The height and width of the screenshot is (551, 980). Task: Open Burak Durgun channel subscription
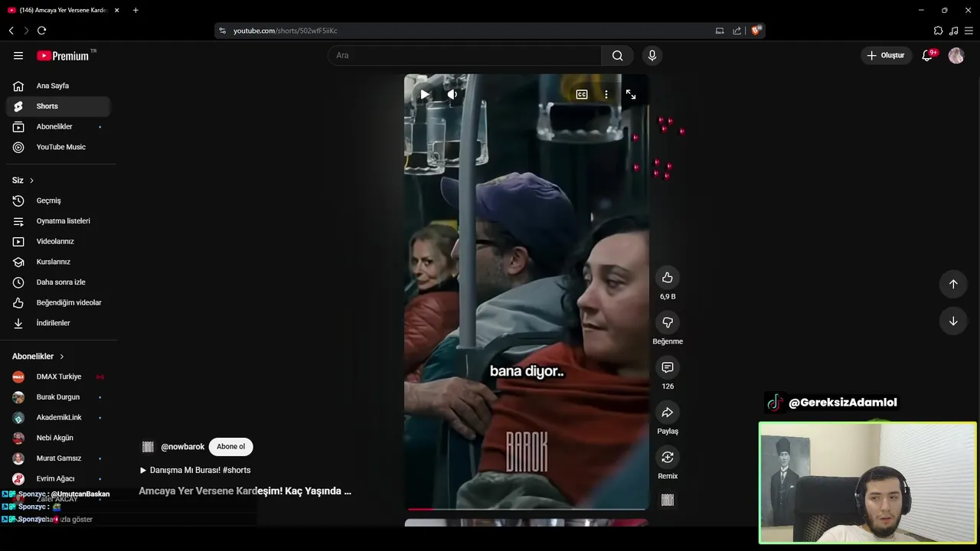coord(58,397)
